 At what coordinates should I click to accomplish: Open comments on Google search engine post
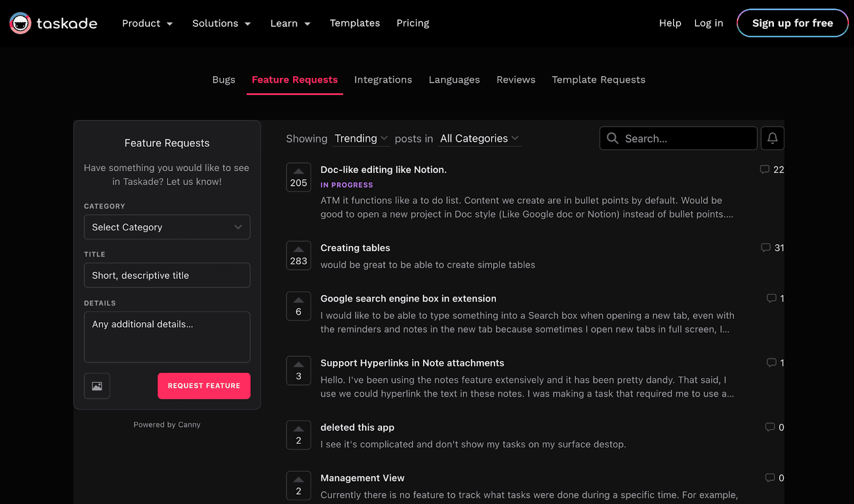(776, 298)
